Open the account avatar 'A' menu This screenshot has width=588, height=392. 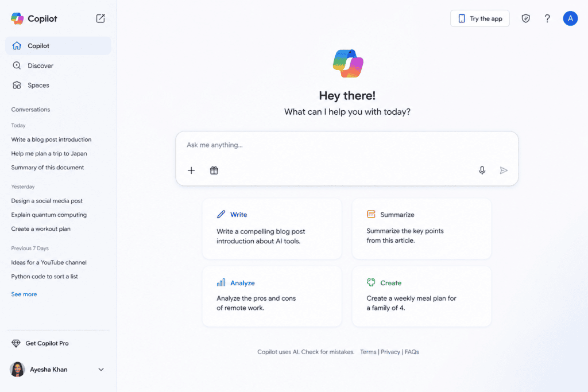click(x=570, y=18)
